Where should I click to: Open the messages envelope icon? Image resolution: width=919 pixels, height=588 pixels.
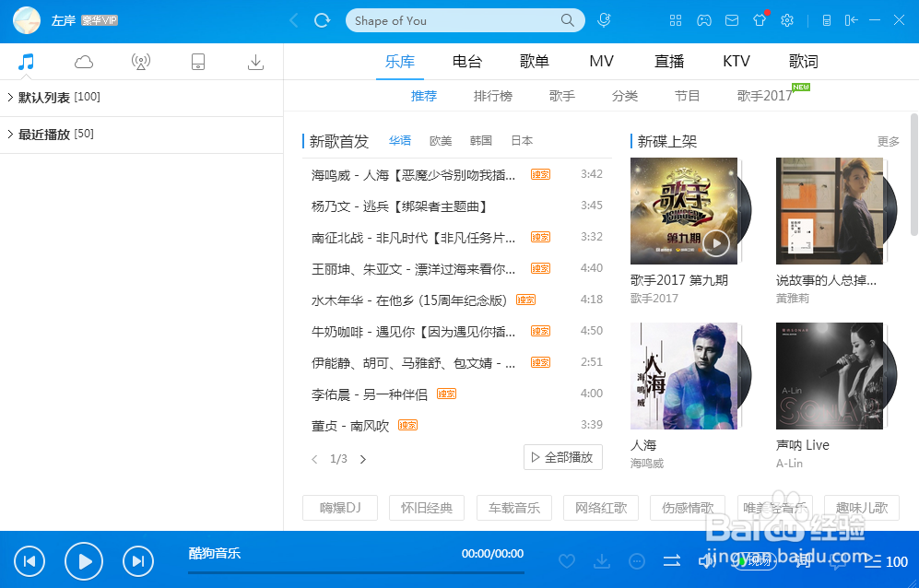[x=732, y=20]
